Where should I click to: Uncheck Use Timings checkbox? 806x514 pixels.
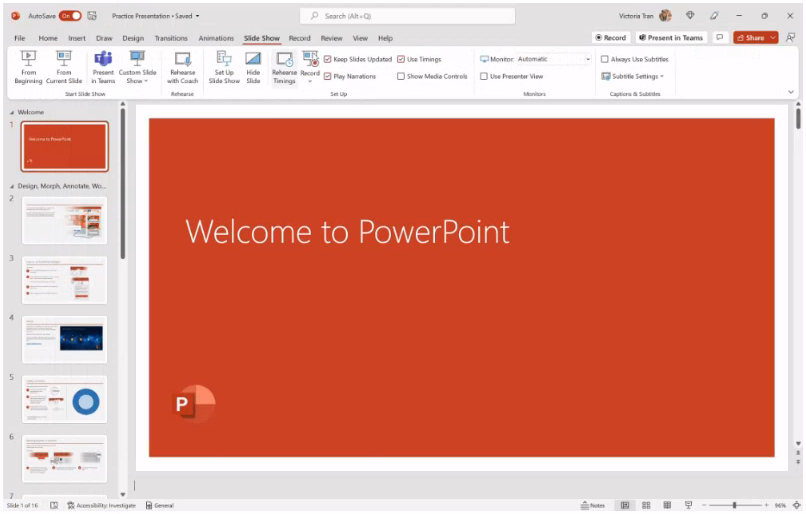pos(401,59)
